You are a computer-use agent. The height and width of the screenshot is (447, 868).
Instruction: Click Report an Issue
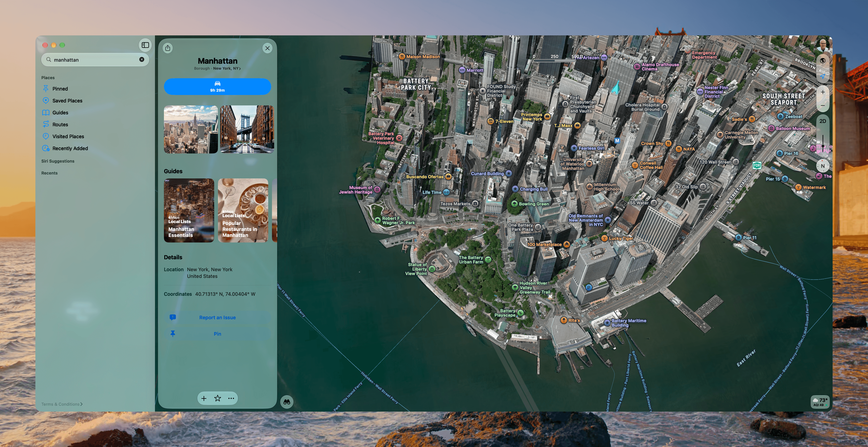point(217,317)
